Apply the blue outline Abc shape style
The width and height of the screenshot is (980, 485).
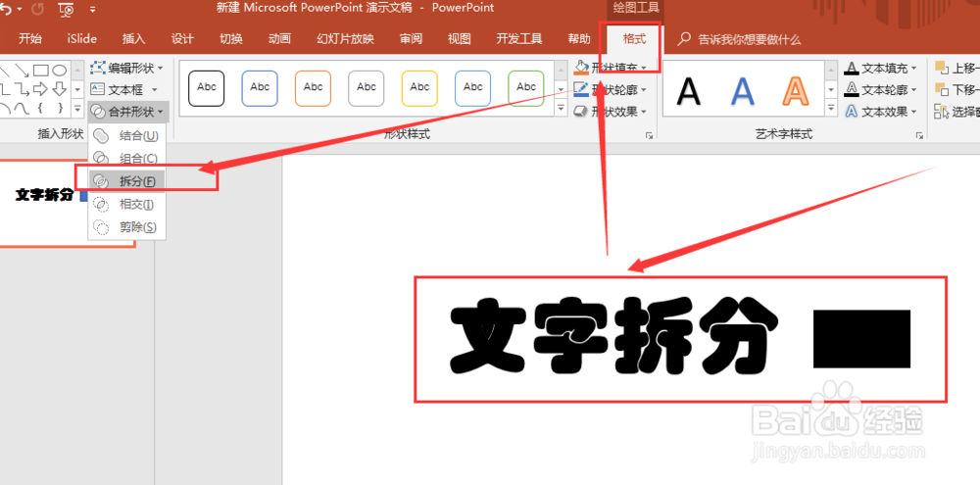tap(260, 88)
